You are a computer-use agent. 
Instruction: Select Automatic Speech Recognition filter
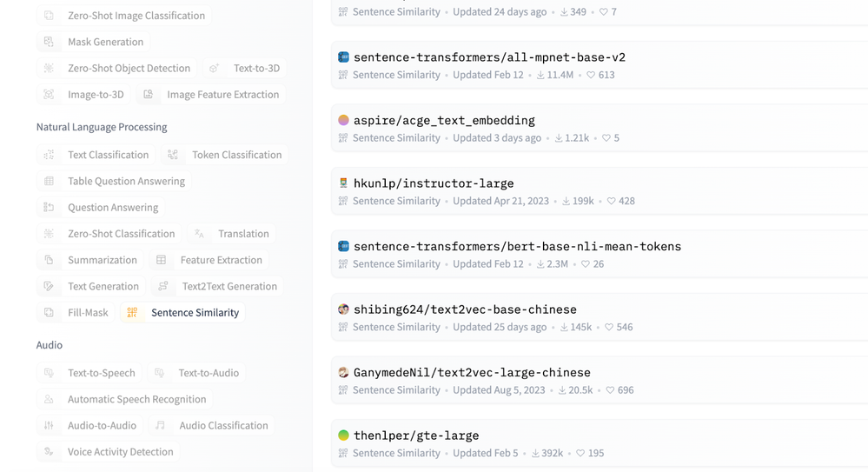(x=126, y=400)
